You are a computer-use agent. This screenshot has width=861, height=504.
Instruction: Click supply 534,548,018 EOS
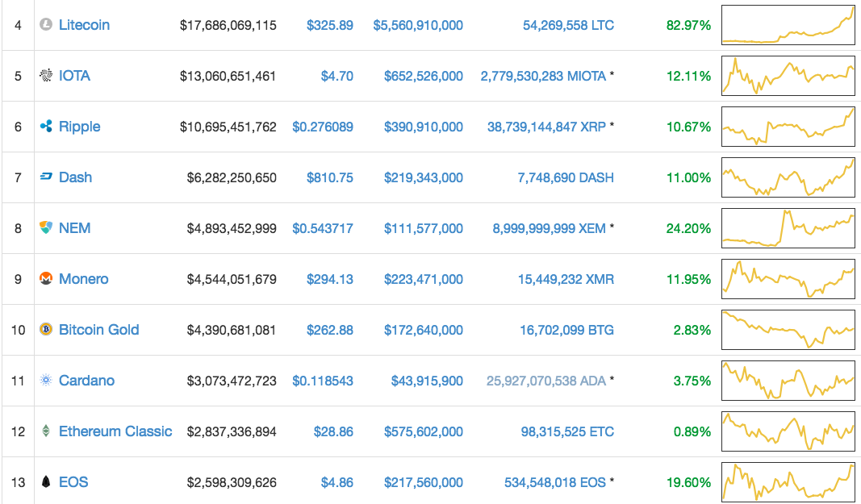[x=555, y=482]
